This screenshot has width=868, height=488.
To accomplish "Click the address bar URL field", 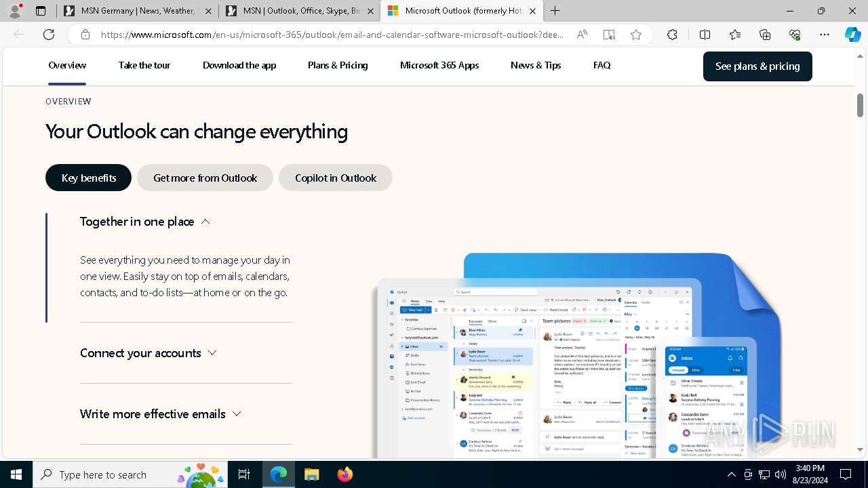I will 332,35.
